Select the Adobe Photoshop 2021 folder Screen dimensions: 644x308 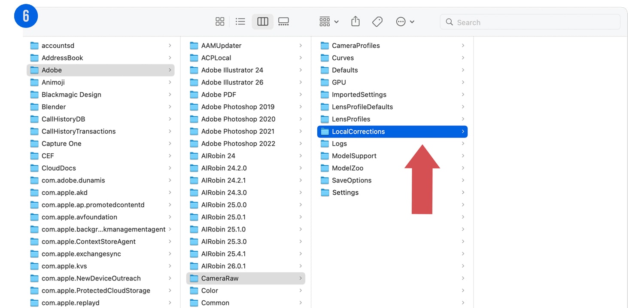[246, 131]
